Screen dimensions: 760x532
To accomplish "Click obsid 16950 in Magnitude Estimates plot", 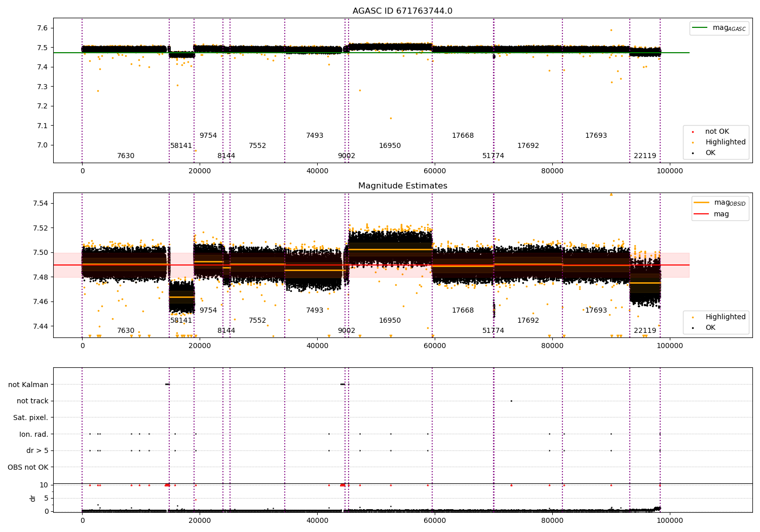I will [x=390, y=321].
